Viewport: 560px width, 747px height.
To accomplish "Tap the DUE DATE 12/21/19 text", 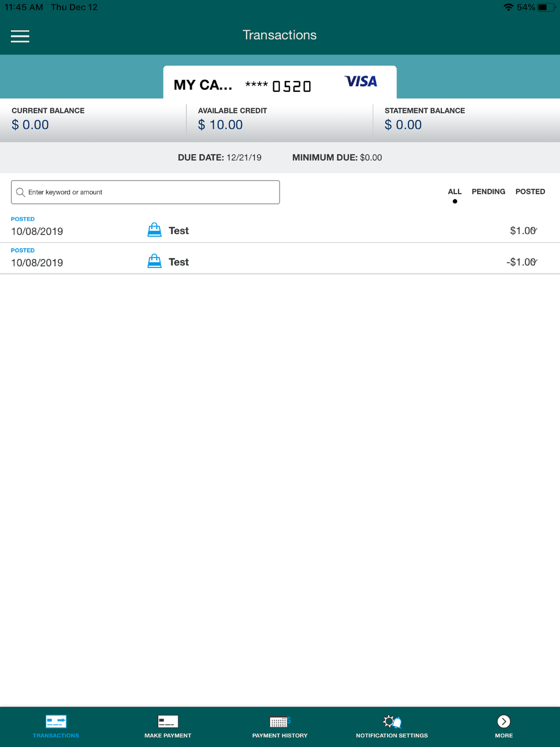I will click(x=220, y=158).
